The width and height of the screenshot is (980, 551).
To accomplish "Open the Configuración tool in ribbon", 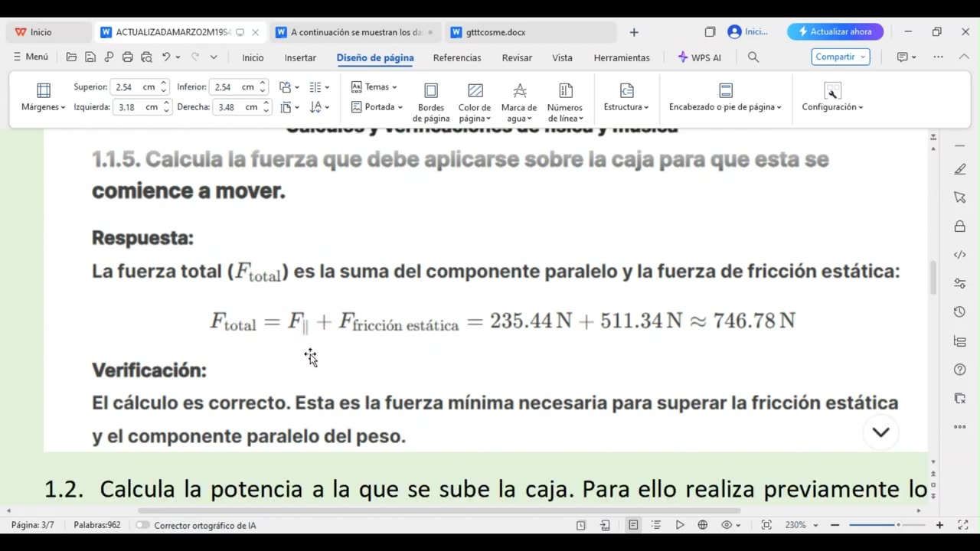I will tap(832, 98).
